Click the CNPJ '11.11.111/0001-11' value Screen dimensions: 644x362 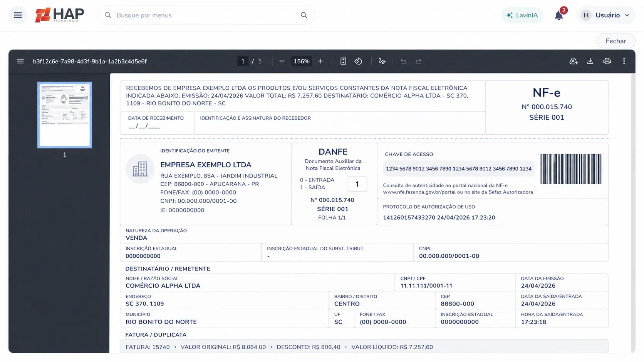click(426, 286)
